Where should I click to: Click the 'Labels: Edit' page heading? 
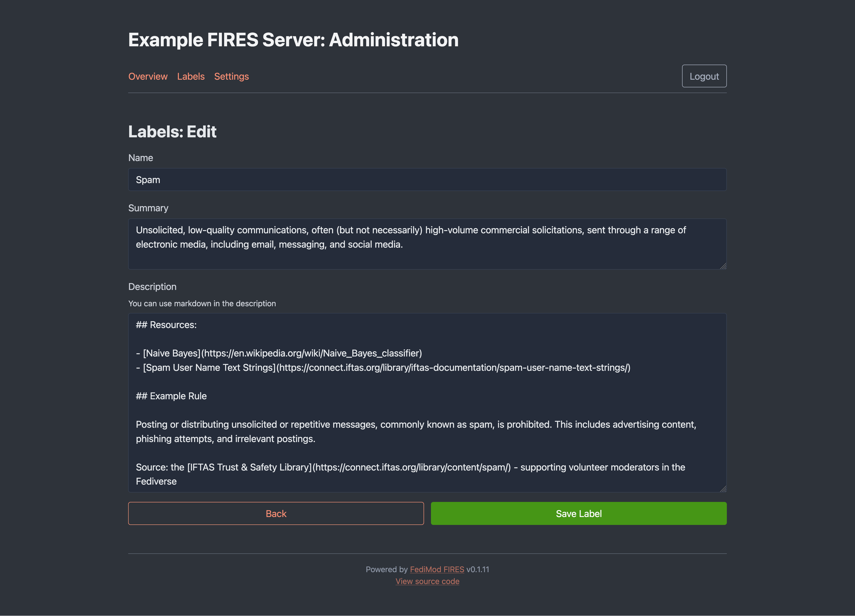pos(172,132)
